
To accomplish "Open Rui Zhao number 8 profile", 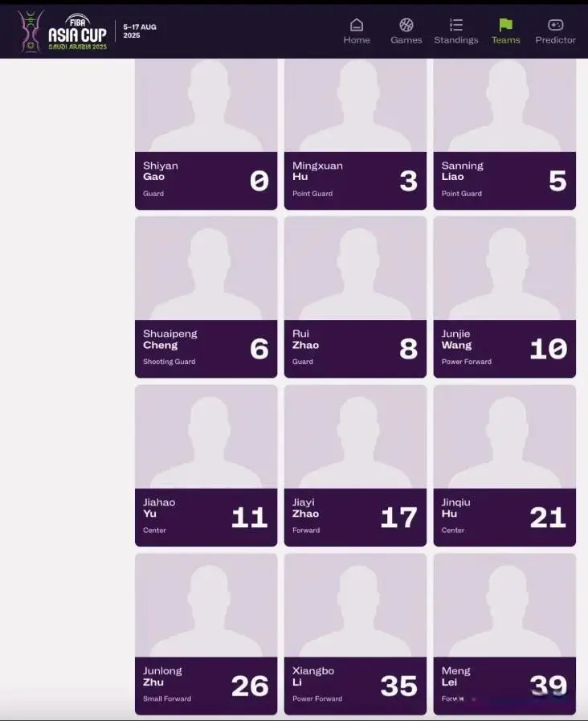I will pos(355,297).
